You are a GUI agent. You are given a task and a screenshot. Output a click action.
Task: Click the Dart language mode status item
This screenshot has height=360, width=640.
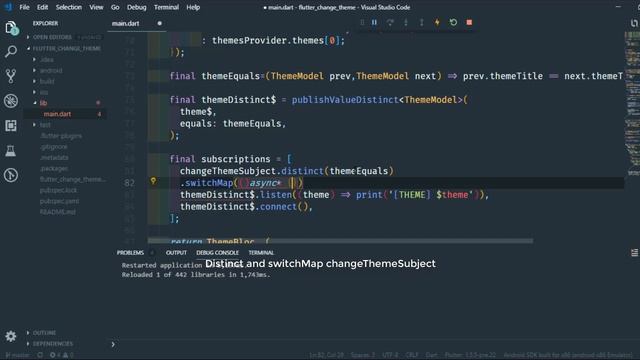click(x=431, y=355)
